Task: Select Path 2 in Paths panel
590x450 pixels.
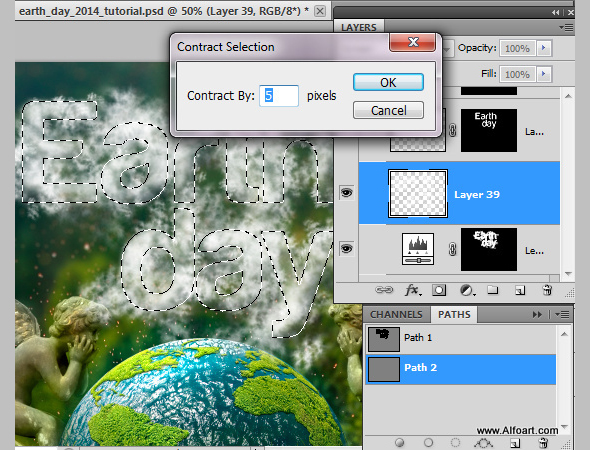Action: (460, 368)
